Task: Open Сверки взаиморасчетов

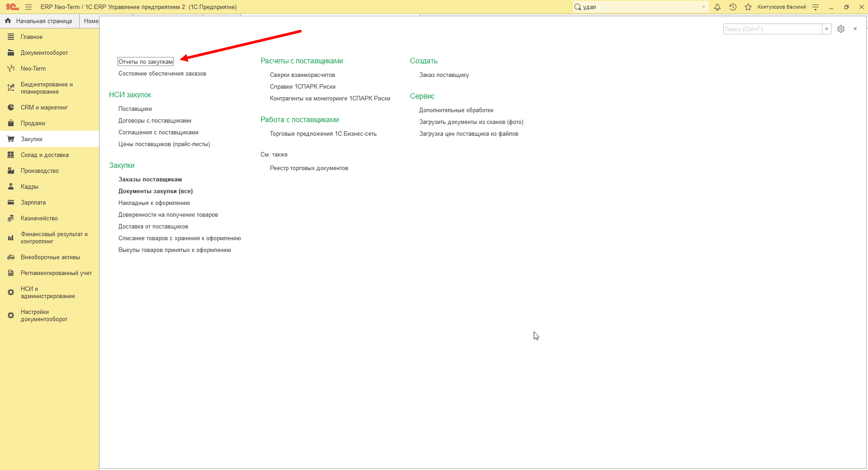Action: pos(303,75)
